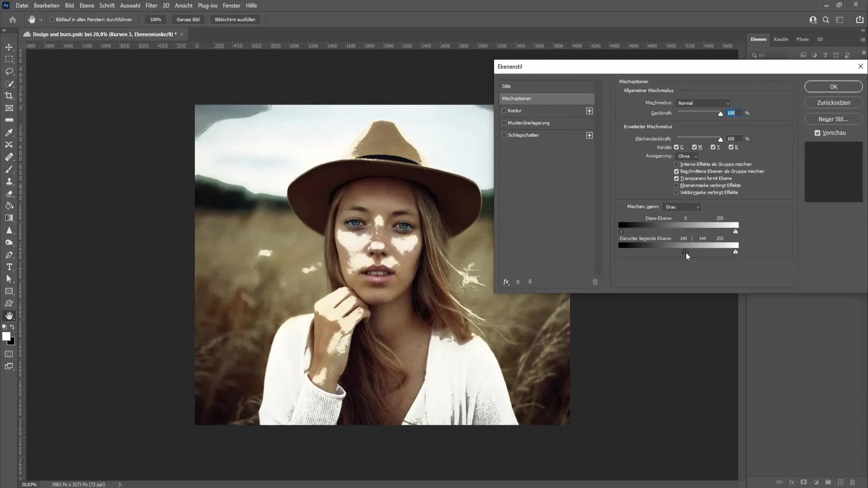This screenshot has height=488, width=868.
Task: Click Zurücksetzen button to reset
Action: pyautogui.click(x=834, y=103)
